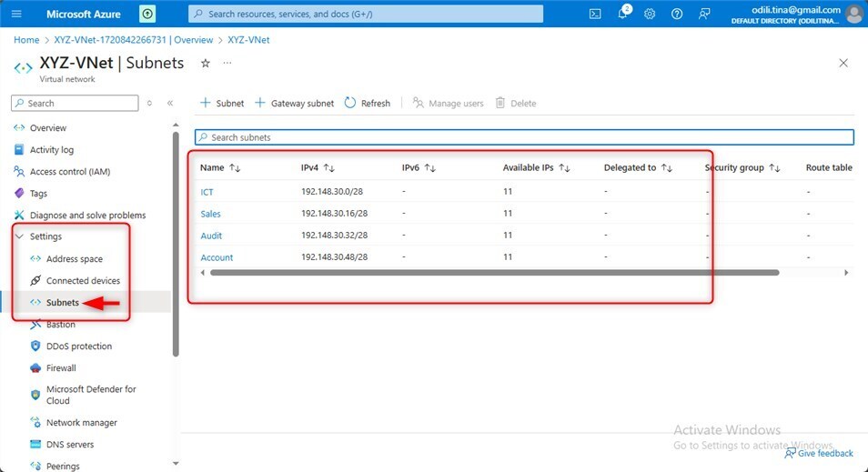Open Address space in Settings menu
Image resolution: width=868 pixels, height=472 pixels.
[74, 259]
